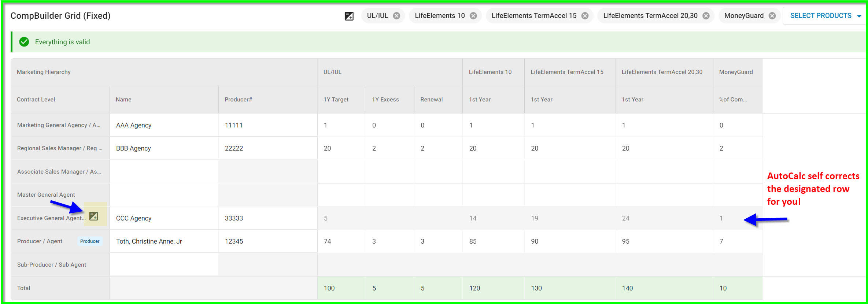Remove the LifeElements TermAccel 20,30 chip
Image resolution: width=868 pixels, height=304 pixels.
tap(706, 16)
